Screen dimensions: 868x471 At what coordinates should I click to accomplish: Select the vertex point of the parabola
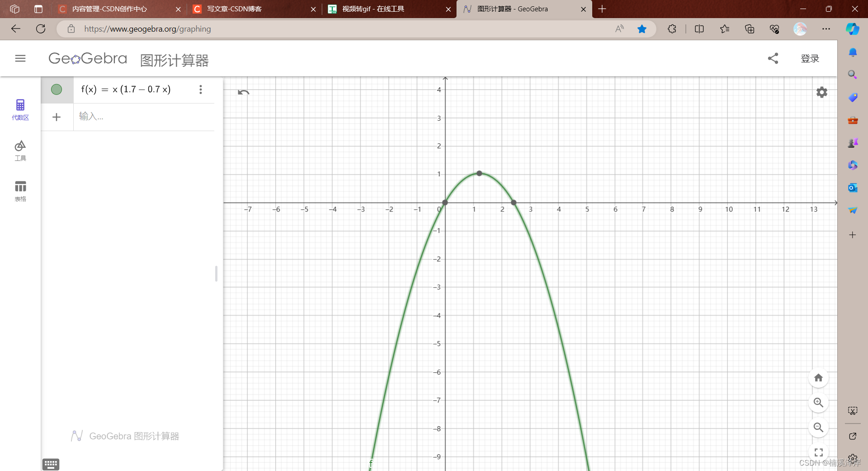479,174
